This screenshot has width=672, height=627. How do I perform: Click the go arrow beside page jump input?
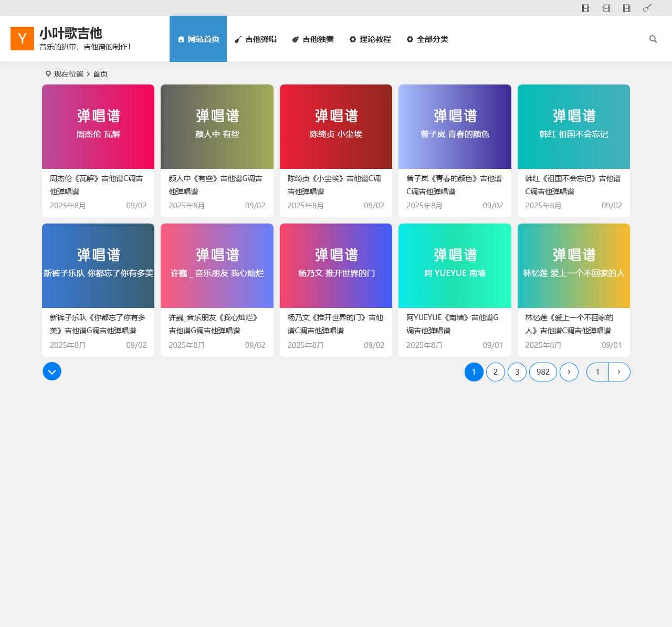(619, 372)
